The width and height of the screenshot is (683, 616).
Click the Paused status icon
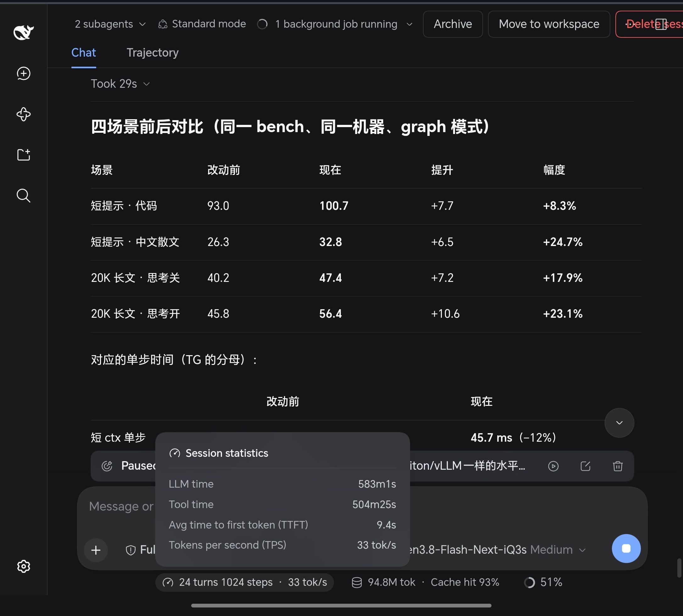(x=107, y=466)
